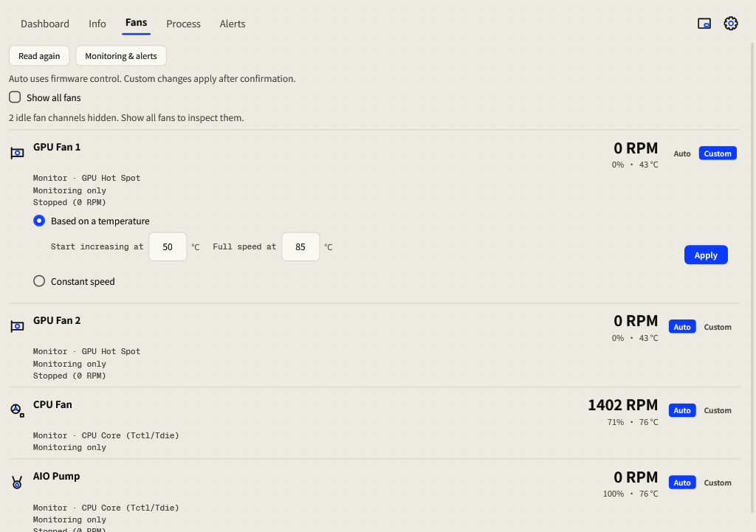Click the AIO Pump icon
The height and width of the screenshot is (532, 756).
pos(18,482)
